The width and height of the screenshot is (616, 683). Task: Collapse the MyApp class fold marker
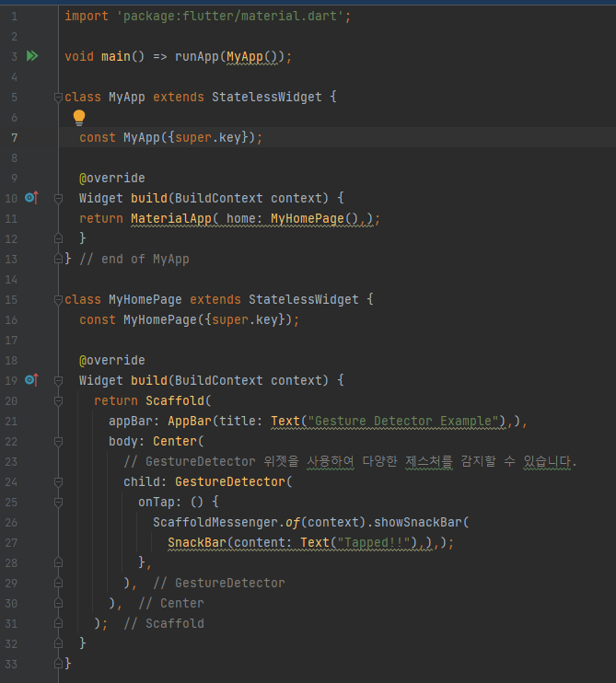click(58, 98)
